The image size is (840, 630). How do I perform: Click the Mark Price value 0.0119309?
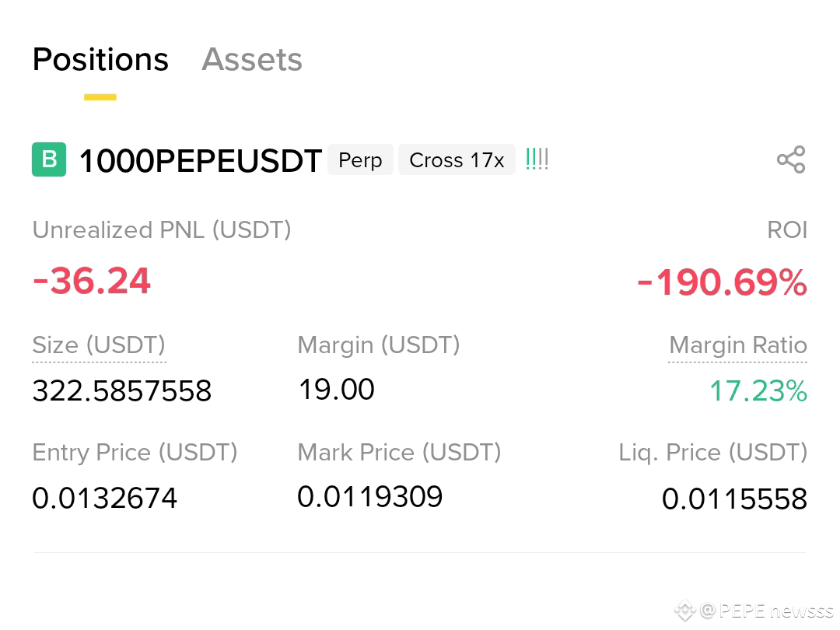tap(370, 496)
